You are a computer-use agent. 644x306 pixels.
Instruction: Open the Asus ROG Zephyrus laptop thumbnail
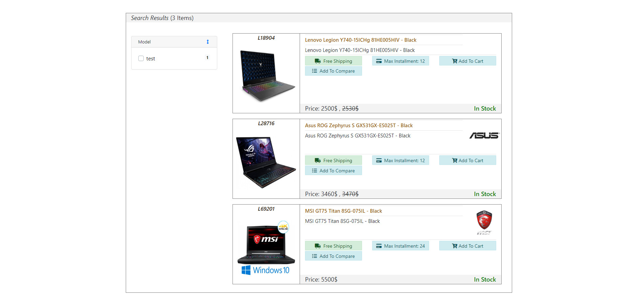266,162
